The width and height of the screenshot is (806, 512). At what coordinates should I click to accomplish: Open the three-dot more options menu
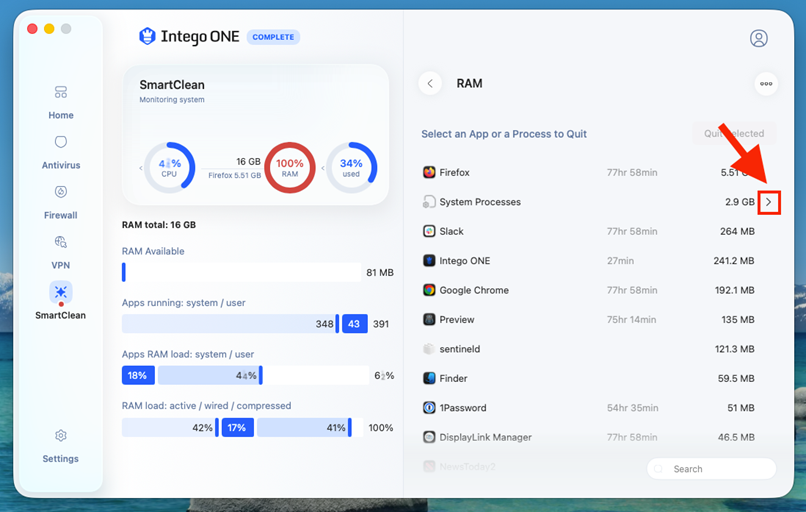coord(766,83)
